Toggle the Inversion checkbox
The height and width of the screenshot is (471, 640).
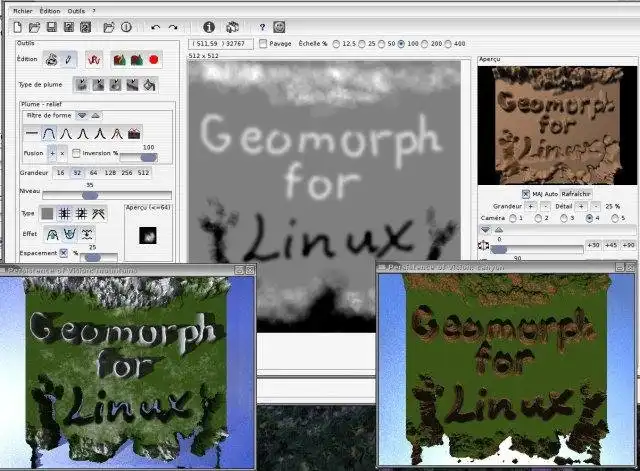pos(76,153)
